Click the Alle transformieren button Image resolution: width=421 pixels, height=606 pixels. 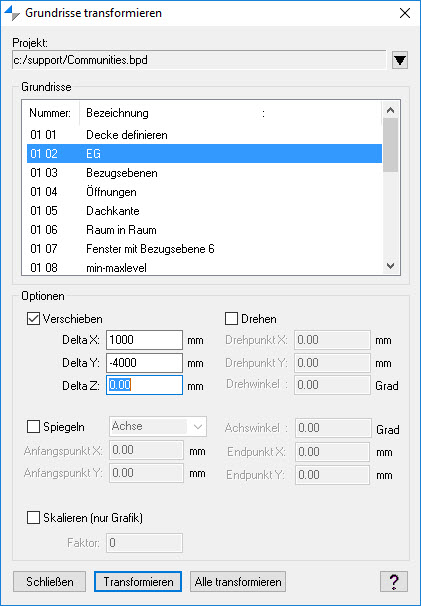point(238,582)
